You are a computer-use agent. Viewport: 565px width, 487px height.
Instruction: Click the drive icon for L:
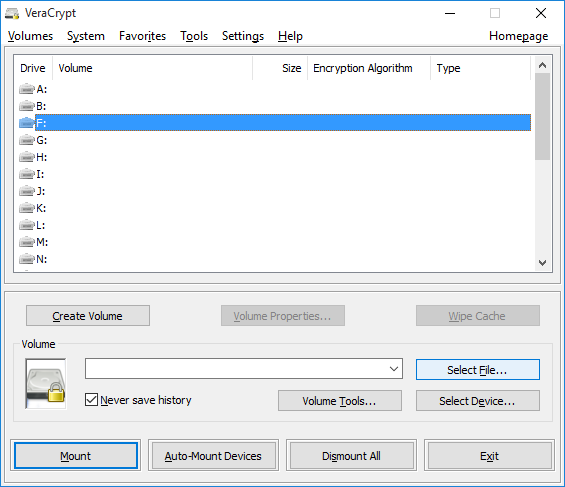(x=27, y=225)
